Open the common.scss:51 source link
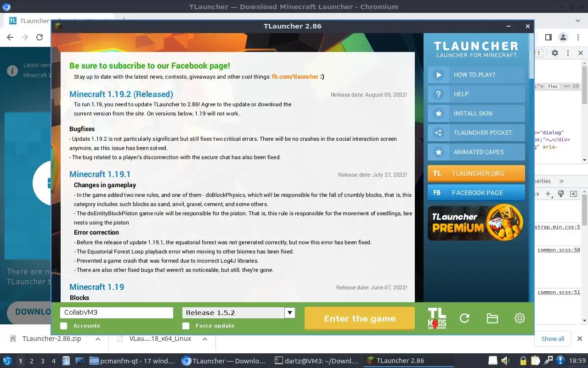This screenshot has width=588, height=368. [559, 292]
